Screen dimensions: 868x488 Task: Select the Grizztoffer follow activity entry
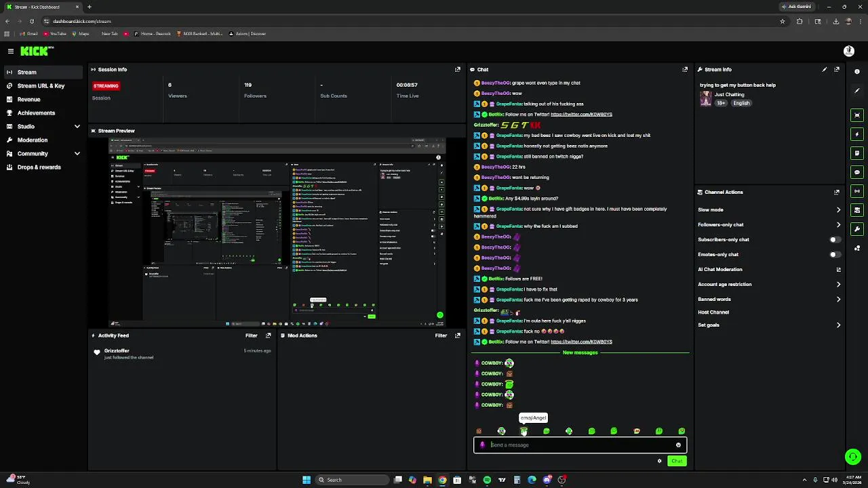pyautogui.click(x=183, y=354)
